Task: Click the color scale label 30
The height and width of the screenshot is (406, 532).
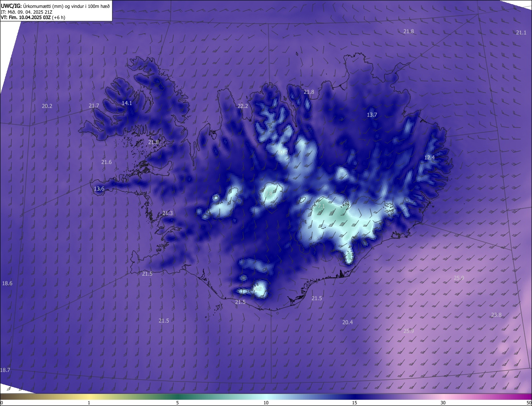Action: click(443, 403)
